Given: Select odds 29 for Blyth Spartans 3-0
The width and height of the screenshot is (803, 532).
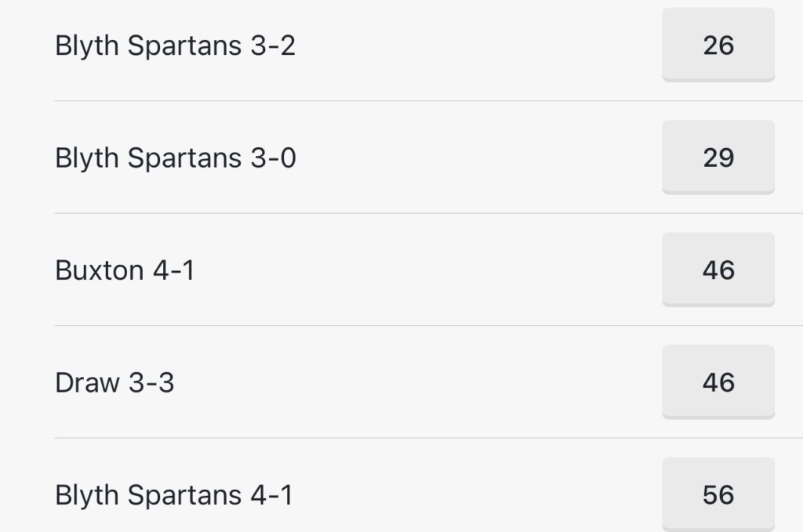Looking at the screenshot, I should click(718, 157).
